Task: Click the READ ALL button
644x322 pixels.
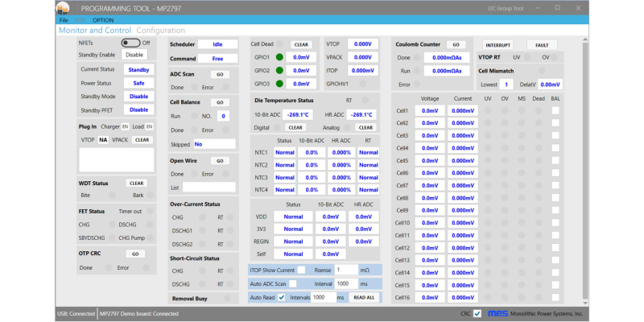Action: (x=364, y=298)
